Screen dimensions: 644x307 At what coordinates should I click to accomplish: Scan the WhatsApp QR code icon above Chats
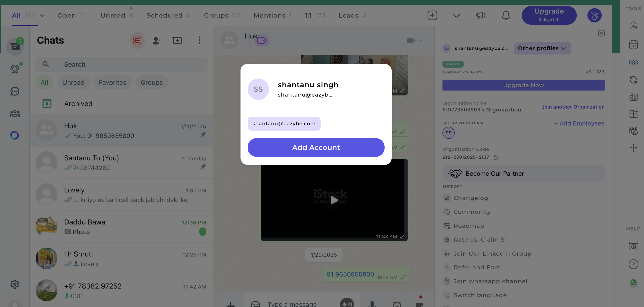point(137,40)
